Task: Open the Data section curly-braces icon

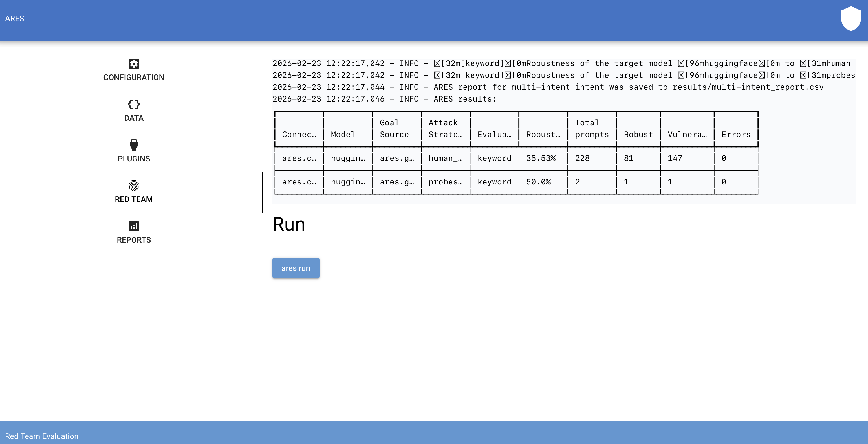Action: coord(133,104)
